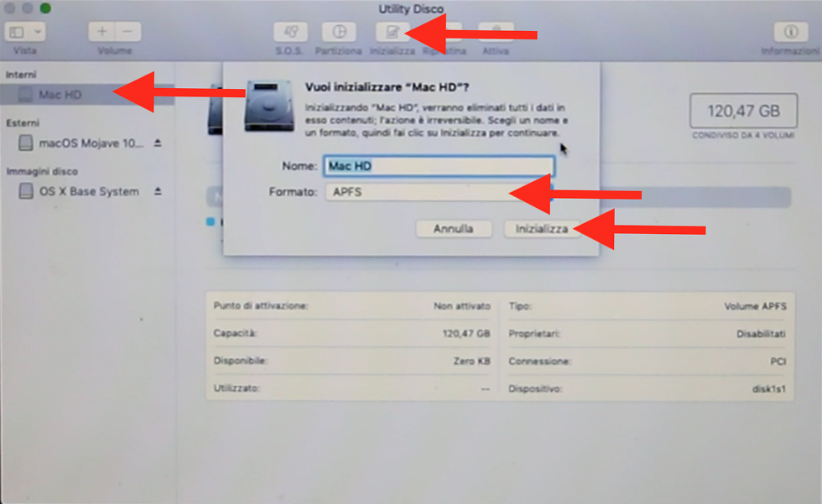
Task: Click the Attiva toolbar button
Action: pyautogui.click(x=496, y=32)
